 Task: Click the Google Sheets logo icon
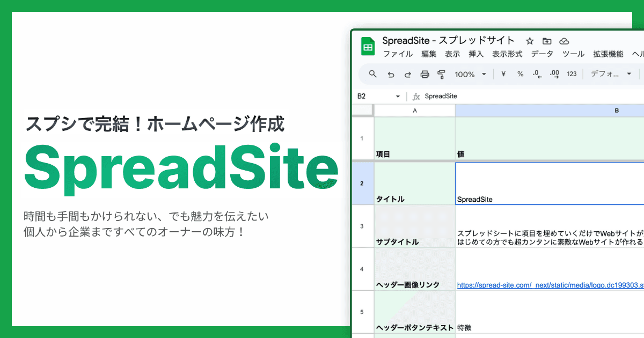tap(368, 45)
